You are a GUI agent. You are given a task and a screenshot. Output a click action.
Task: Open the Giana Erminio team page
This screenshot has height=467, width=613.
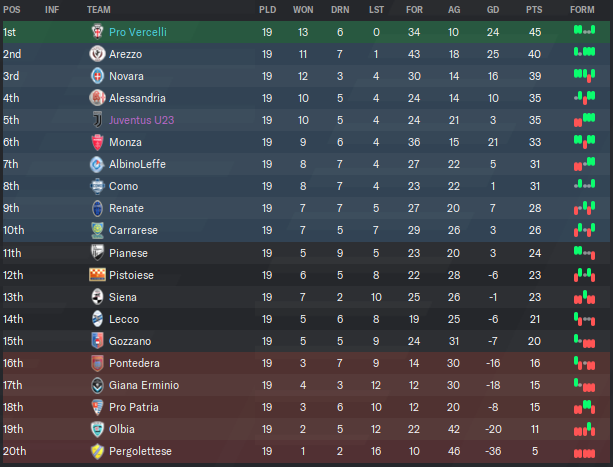pyautogui.click(x=144, y=385)
